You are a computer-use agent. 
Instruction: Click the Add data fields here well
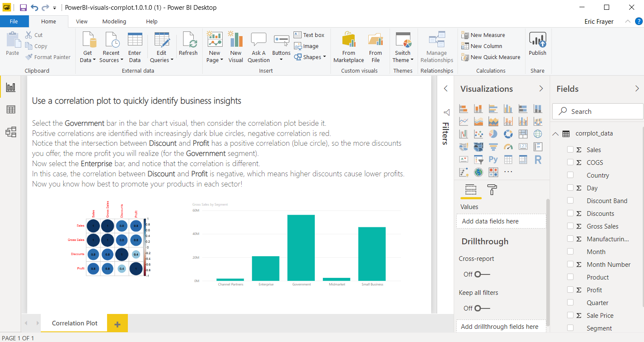501,221
